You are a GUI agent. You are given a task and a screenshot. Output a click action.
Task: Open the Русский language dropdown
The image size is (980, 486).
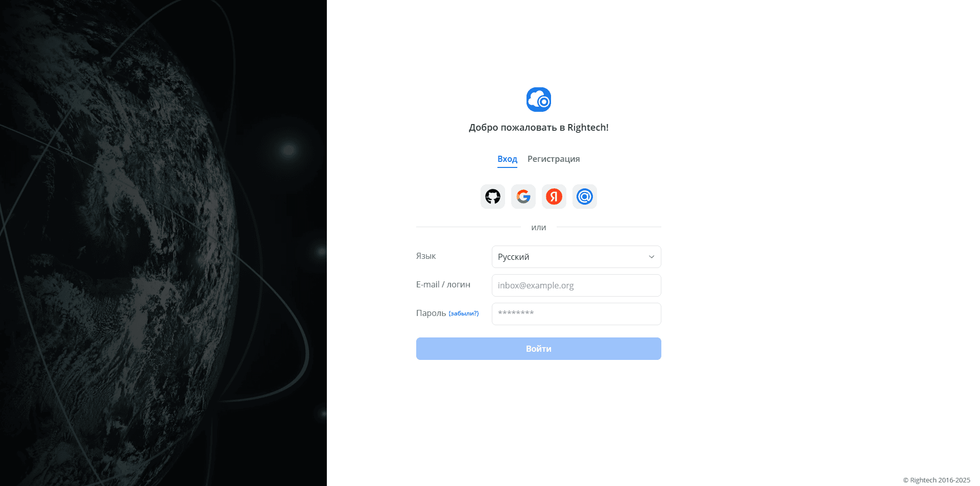[576, 257]
